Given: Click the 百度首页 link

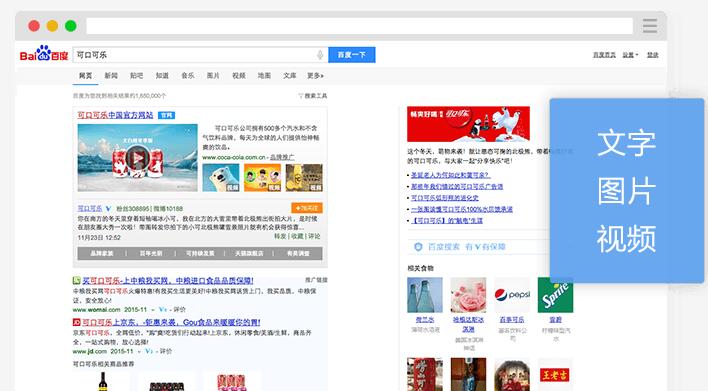Looking at the screenshot, I should (604, 55).
